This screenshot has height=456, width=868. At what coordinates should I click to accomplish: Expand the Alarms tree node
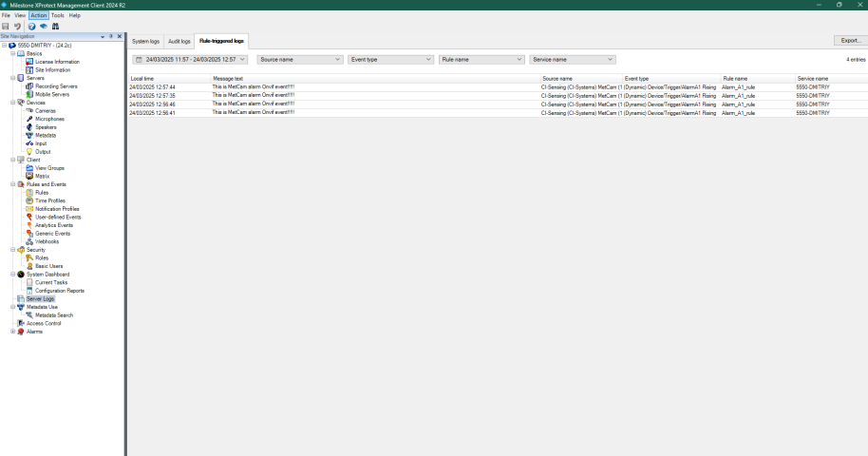[x=13, y=332]
